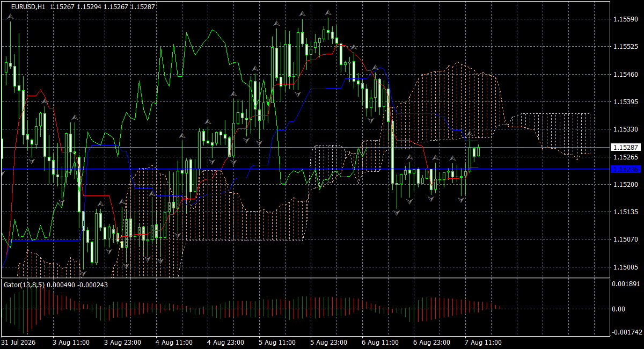
Task: Click the 0.00 Gator scale label
Action: (620, 309)
